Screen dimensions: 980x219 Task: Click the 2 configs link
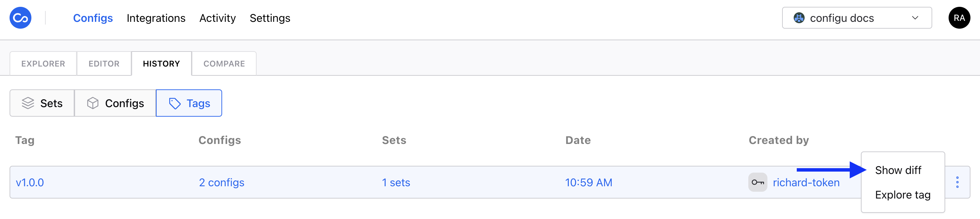[221, 182]
